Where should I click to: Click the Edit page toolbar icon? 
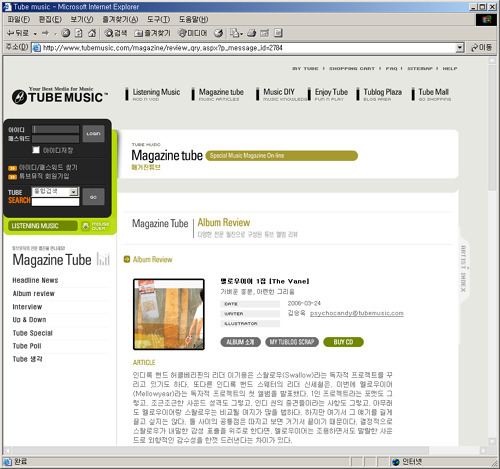(265, 33)
